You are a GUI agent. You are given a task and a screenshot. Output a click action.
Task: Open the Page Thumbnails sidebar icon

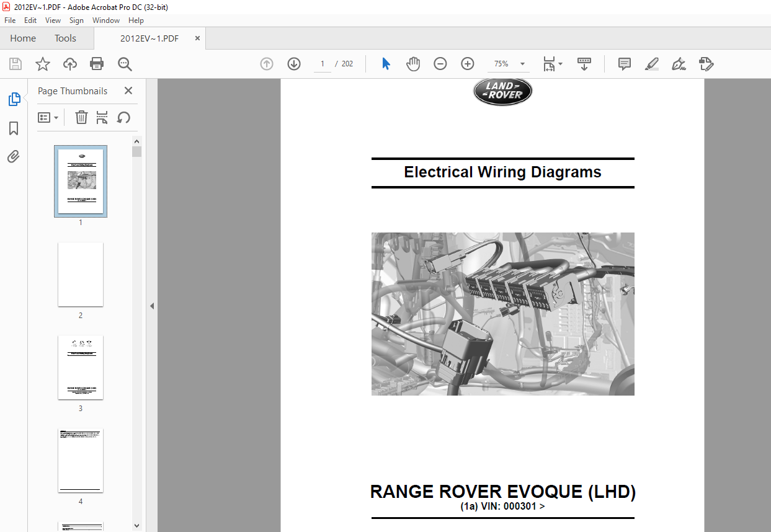(14, 99)
